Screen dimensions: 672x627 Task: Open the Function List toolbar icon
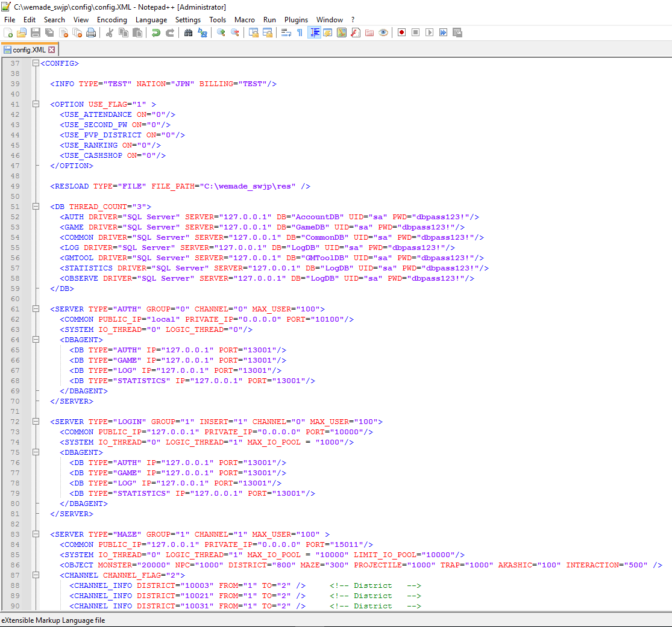(x=355, y=33)
